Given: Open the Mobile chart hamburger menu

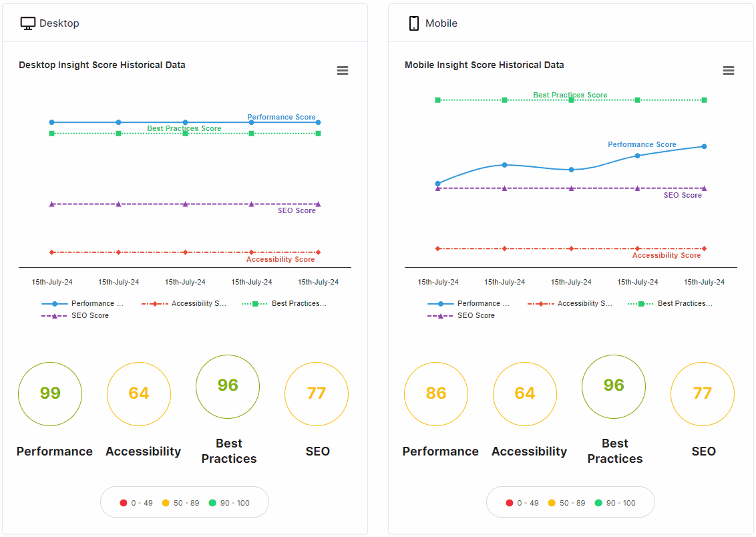Looking at the screenshot, I should coord(729,70).
